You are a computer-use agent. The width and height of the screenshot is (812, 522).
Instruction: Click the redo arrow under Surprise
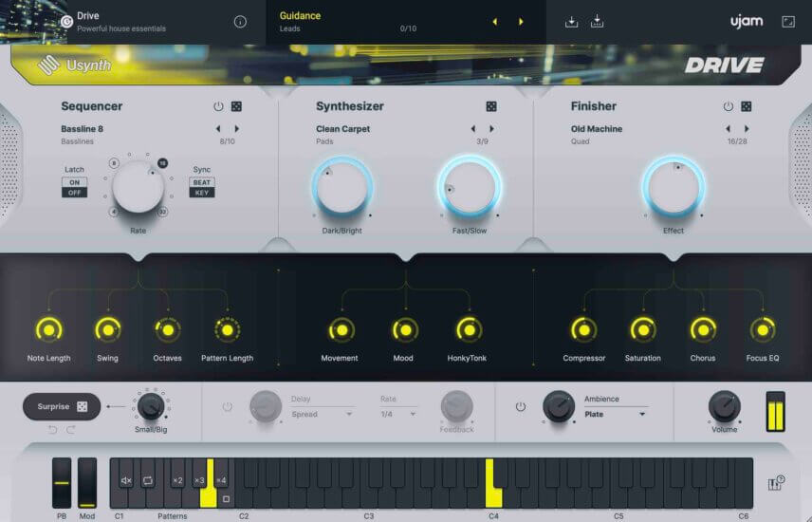coord(70,430)
